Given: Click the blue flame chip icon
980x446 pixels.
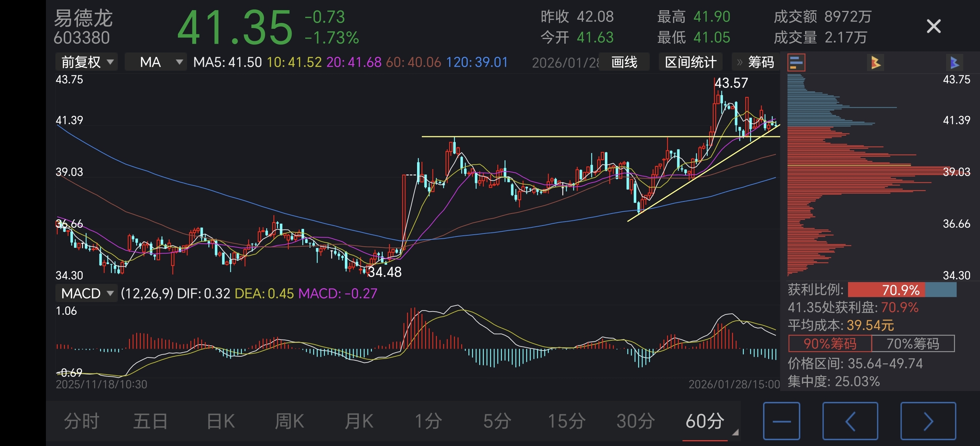Looking at the screenshot, I should (x=954, y=62).
